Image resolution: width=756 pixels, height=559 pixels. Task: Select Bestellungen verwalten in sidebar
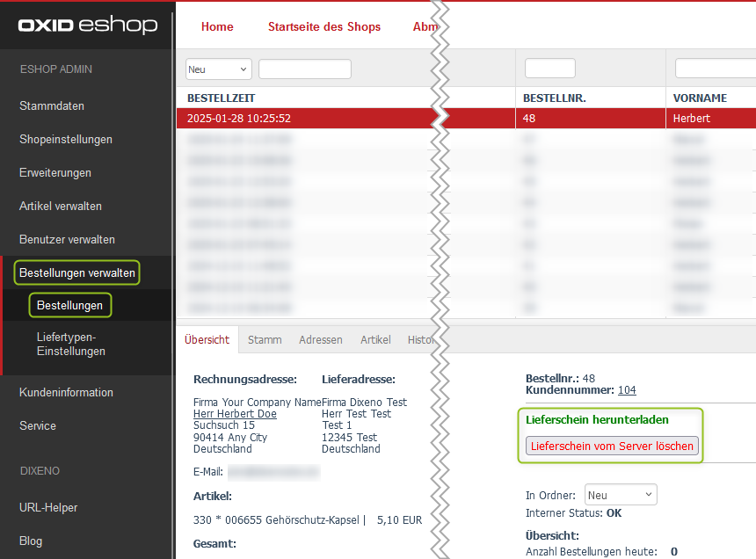77,272
